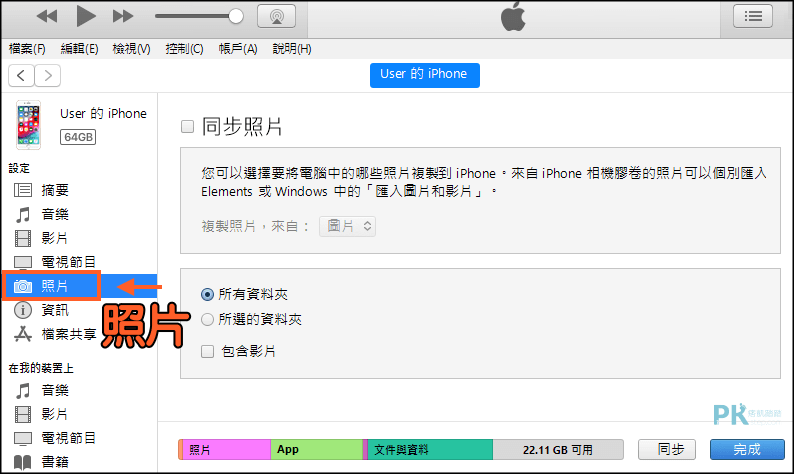Viewport: 794px width, 474px height.
Task: Click the 22.11 GB 可用 free space segment
Action: point(558,450)
